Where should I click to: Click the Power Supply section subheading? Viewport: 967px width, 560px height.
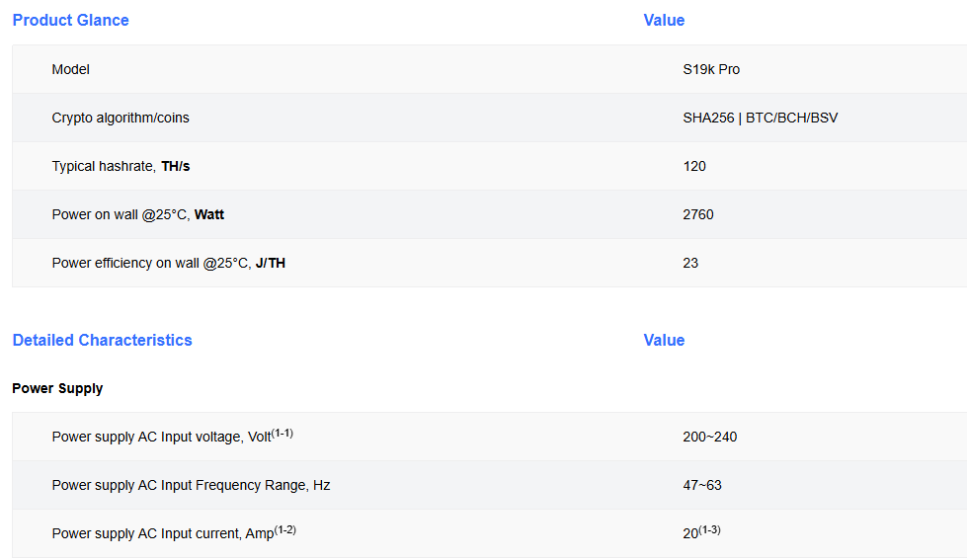tap(57, 388)
